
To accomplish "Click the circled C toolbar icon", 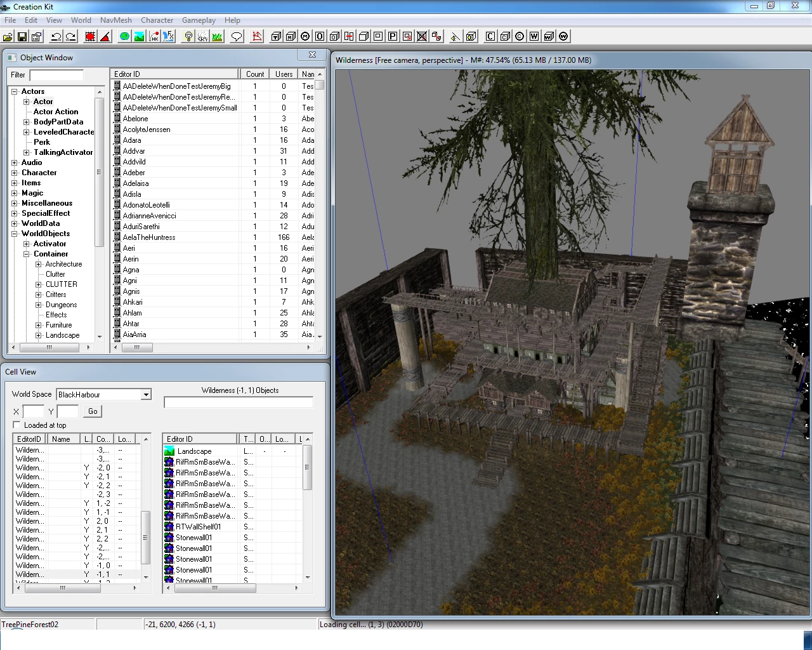I will (520, 37).
